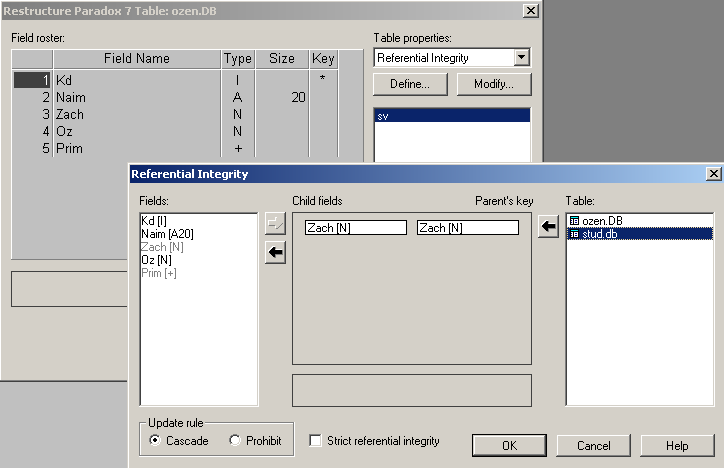Click the Size value 20 for Naim
The height and width of the screenshot is (468, 724).
point(298,97)
